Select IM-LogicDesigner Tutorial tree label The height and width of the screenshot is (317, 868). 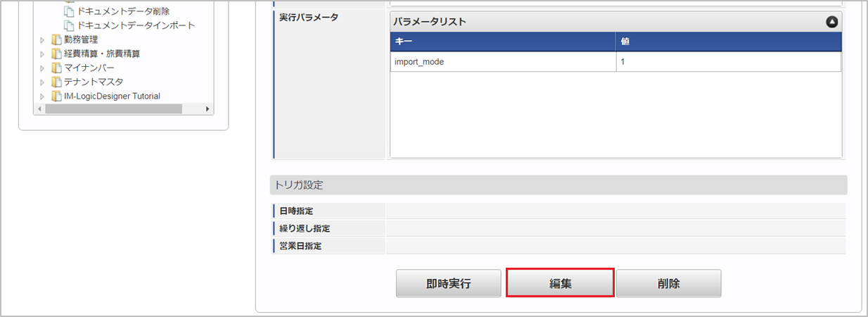[112, 96]
